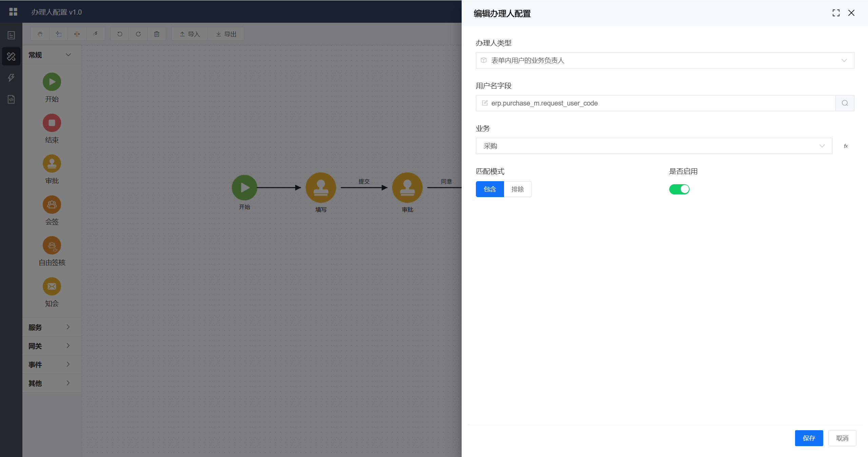Image resolution: width=868 pixels, height=457 pixels.
Task: Click the 导入 import toolbar item
Action: coord(190,34)
